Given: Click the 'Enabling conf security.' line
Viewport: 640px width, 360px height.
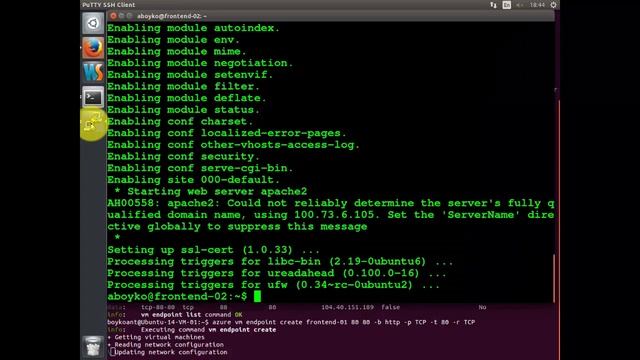Looking at the screenshot, I should tap(183, 157).
